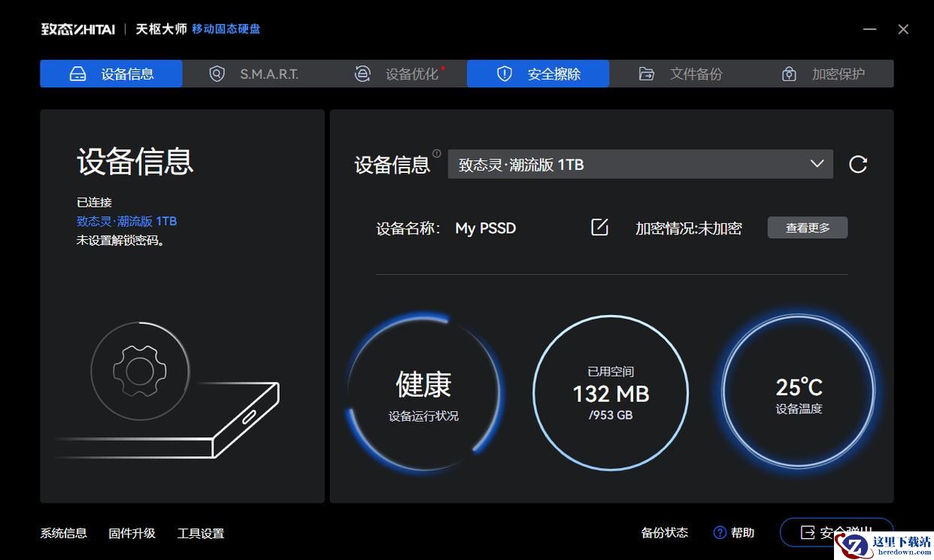Switch to the 安全擦除 tab
This screenshot has width=934, height=560.
538,74
